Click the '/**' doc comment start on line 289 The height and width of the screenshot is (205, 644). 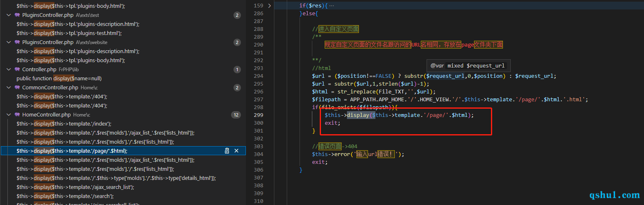317,37
